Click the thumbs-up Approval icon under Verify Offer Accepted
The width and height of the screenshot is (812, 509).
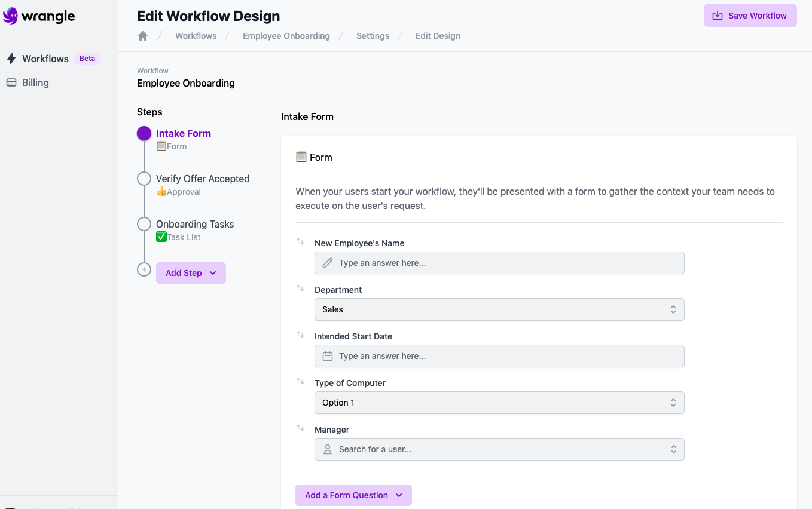coord(160,191)
